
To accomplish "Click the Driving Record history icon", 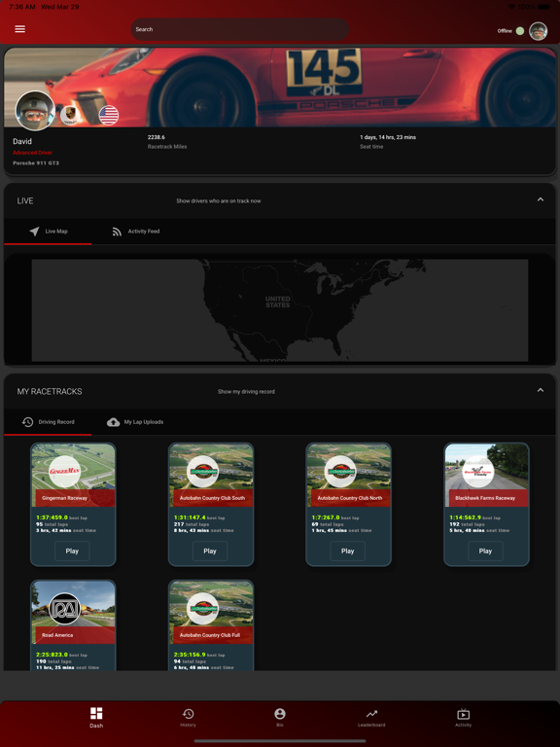I will pos(27,422).
